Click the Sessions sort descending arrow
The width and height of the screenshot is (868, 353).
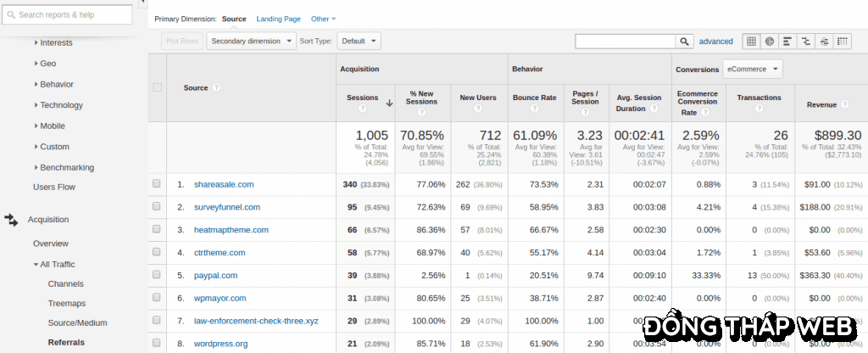point(389,103)
